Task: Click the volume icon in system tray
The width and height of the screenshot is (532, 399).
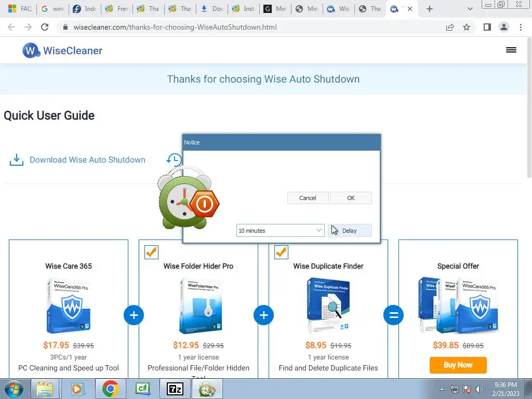Action: tap(480, 389)
